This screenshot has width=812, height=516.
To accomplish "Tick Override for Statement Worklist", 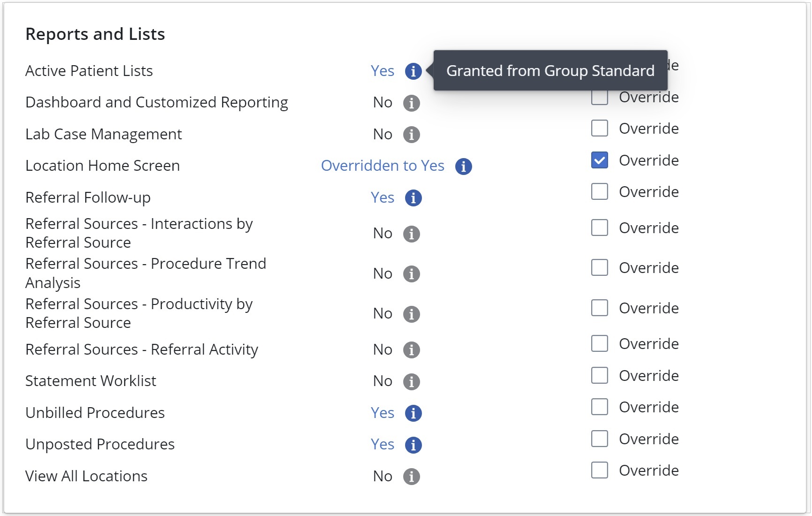I will click(x=600, y=375).
